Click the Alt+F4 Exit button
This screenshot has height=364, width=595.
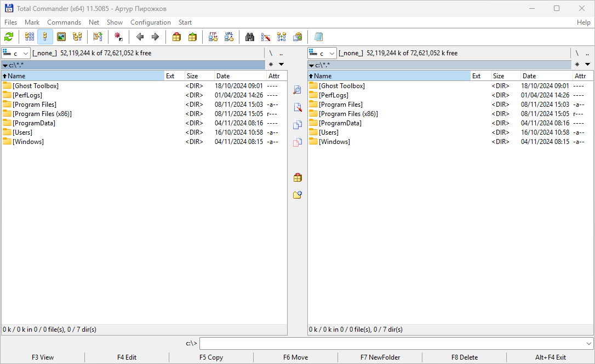[550, 357]
